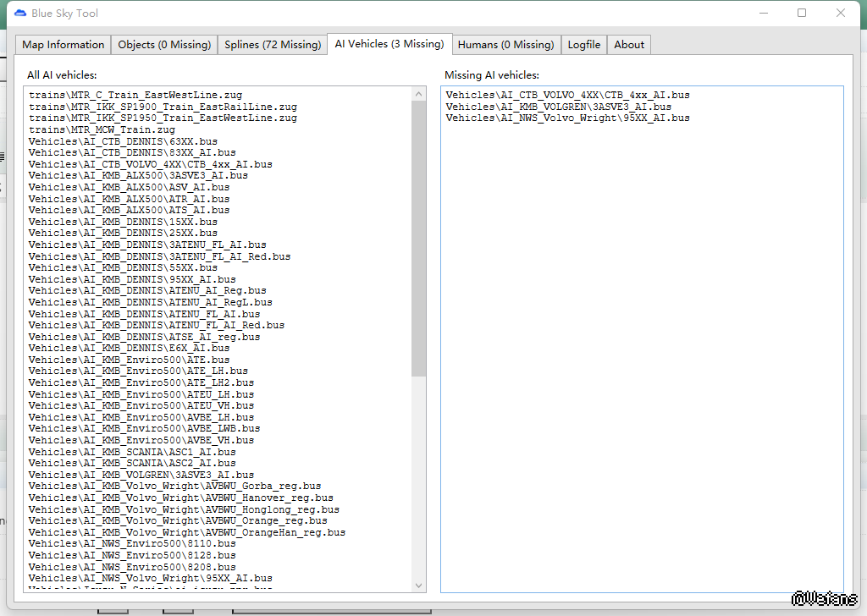Screen dimensions: 867x616
Task: Select missing entry CTB_4xx_AI.bus
Action: point(567,96)
